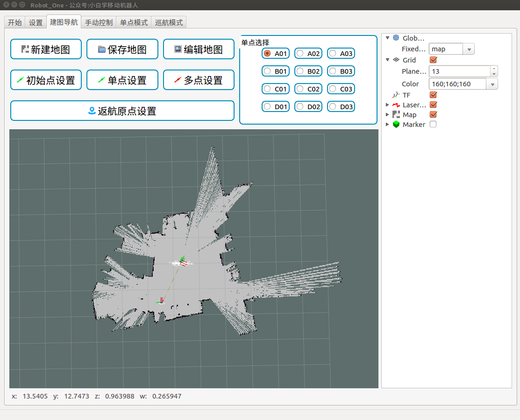Click the Plane Cell Count field showing 13
Image resolution: width=520 pixels, height=420 pixels.
click(460, 71)
